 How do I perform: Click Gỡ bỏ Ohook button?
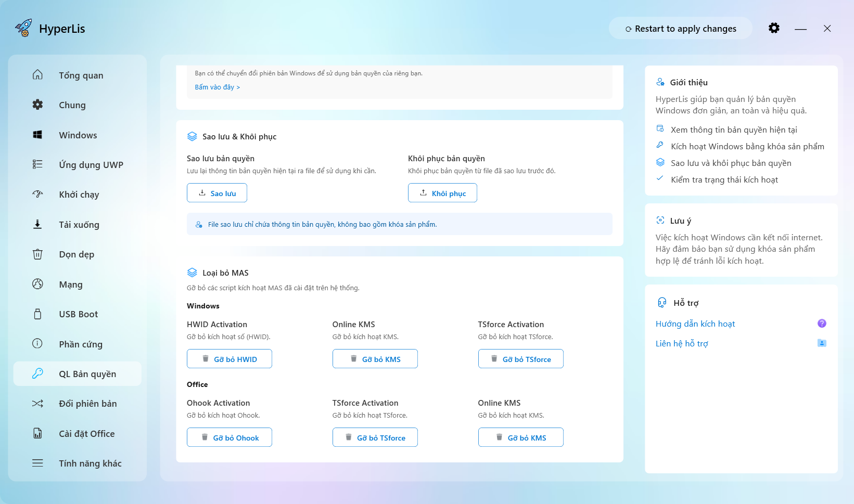coord(229,437)
